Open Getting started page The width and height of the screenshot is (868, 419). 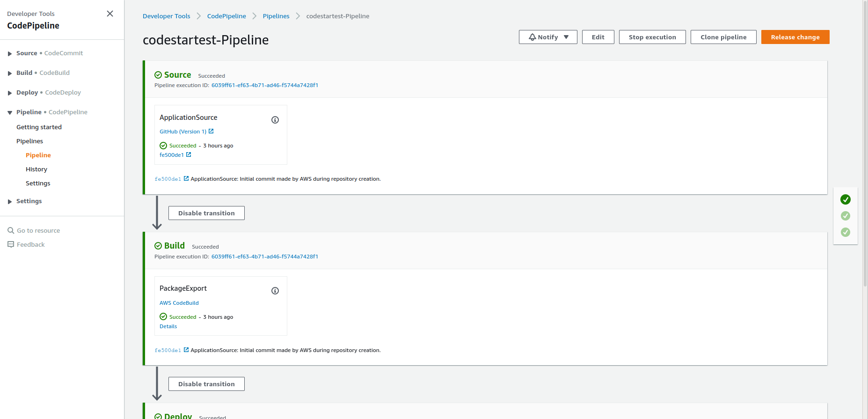(x=39, y=127)
